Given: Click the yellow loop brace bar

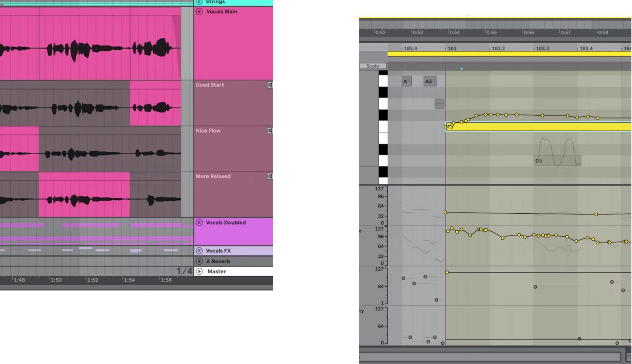Looking at the screenshot, I should (x=509, y=54).
